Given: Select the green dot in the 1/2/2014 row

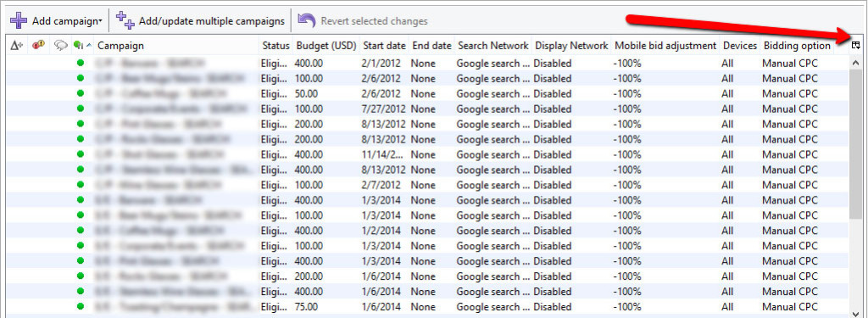Looking at the screenshot, I should pos(81,231).
